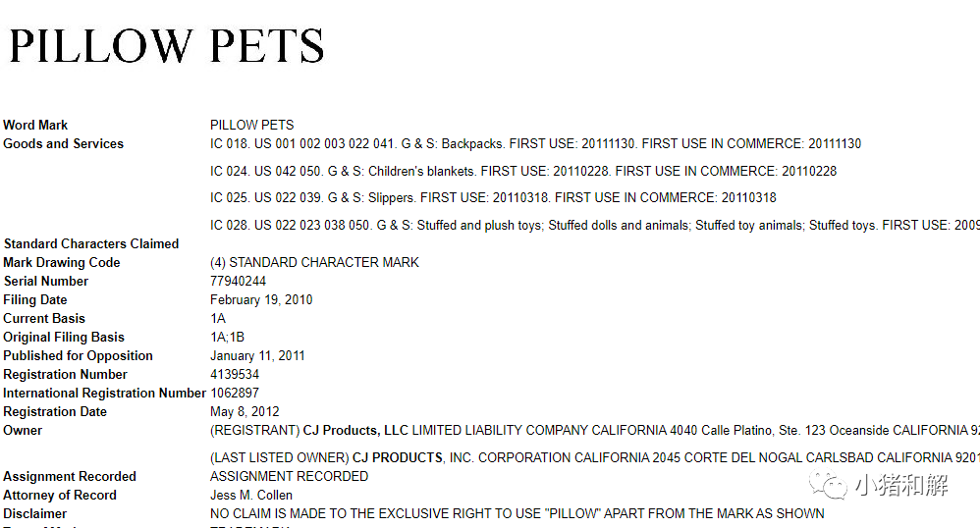980x528 pixels.
Task: Click the filing date February 19, 2010
Action: (x=261, y=299)
